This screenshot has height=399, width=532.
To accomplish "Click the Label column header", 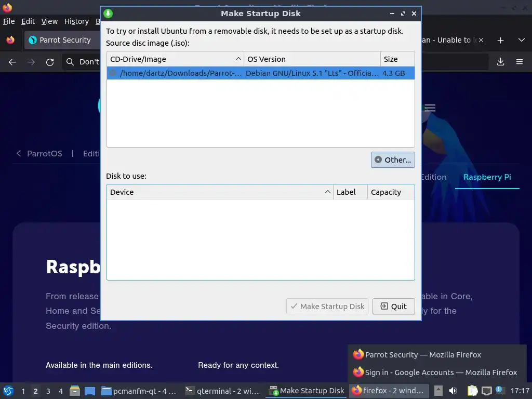I will click(x=351, y=192).
